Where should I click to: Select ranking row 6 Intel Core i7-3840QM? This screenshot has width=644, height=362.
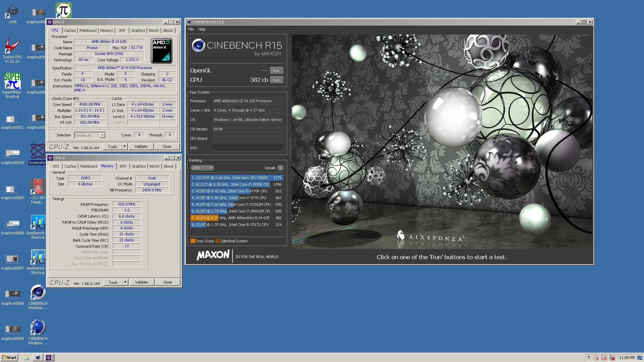tap(237, 211)
